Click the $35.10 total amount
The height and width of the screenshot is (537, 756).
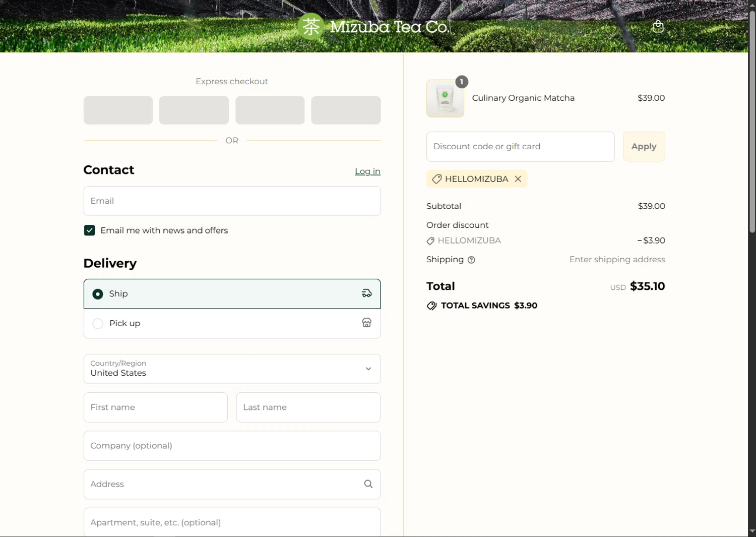point(647,286)
